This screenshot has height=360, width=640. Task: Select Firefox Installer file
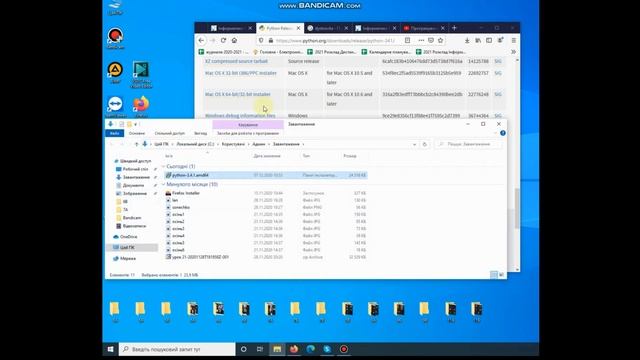click(x=266, y=193)
